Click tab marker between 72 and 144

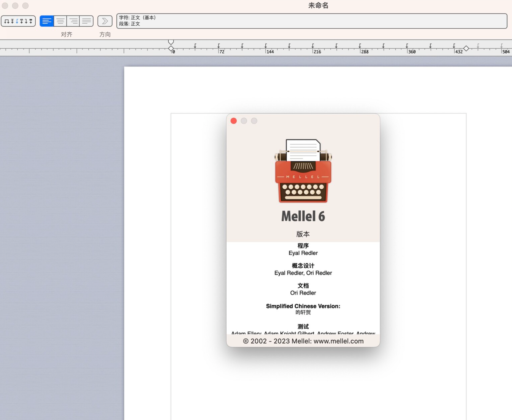(242, 46)
